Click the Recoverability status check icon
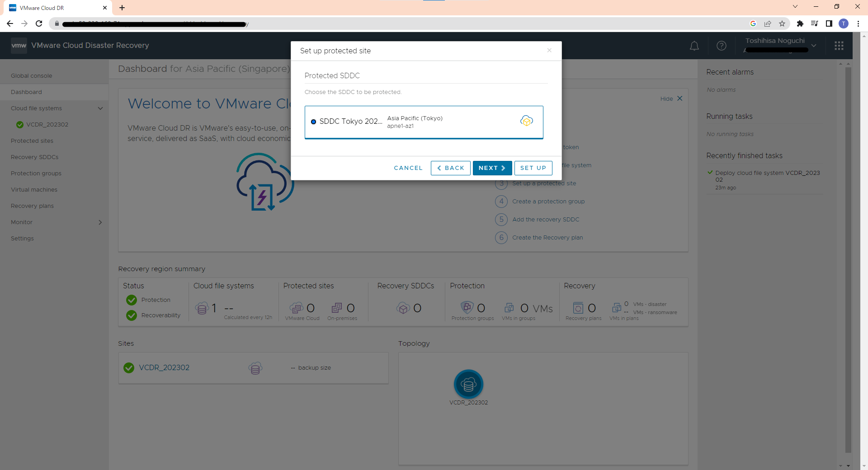 (132, 315)
